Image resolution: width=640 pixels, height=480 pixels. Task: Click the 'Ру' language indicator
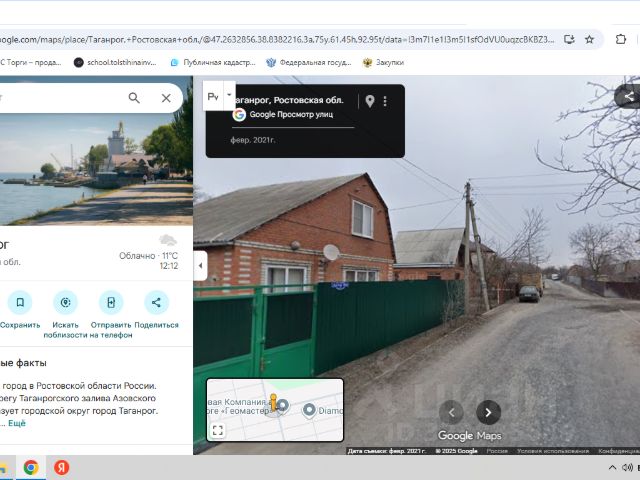point(213,96)
